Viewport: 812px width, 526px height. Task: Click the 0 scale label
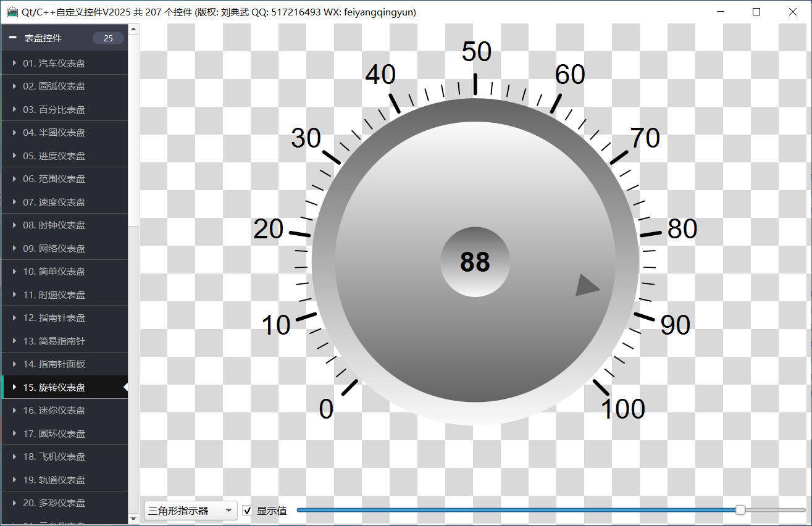326,409
